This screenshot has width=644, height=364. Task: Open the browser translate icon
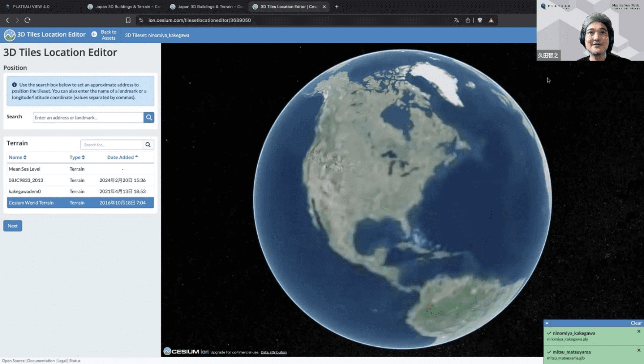pyautogui.click(x=456, y=20)
